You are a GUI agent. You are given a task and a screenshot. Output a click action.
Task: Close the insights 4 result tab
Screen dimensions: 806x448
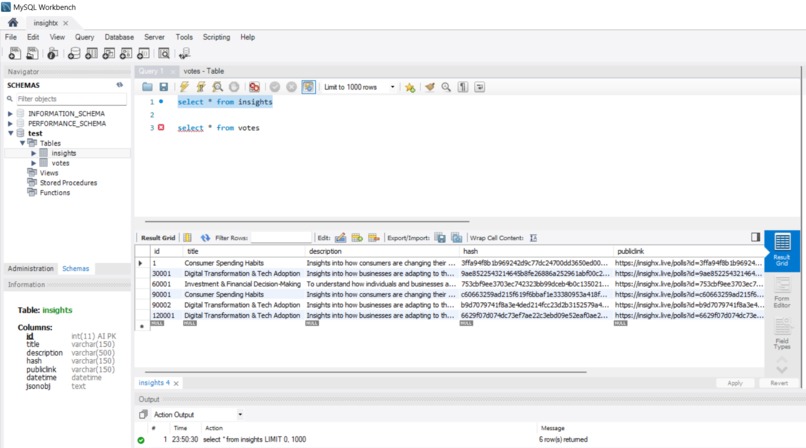click(176, 383)
